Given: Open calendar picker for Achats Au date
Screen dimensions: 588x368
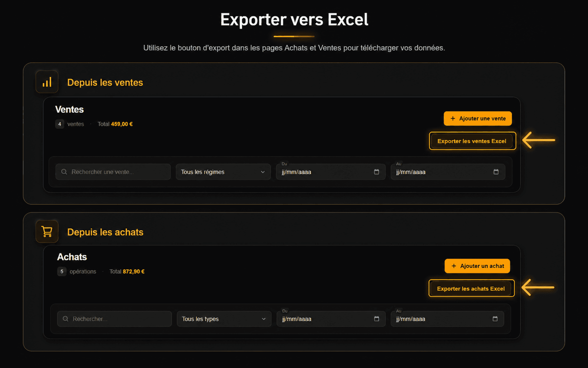Looking at the screenshot, I should [x=495, y=319].
